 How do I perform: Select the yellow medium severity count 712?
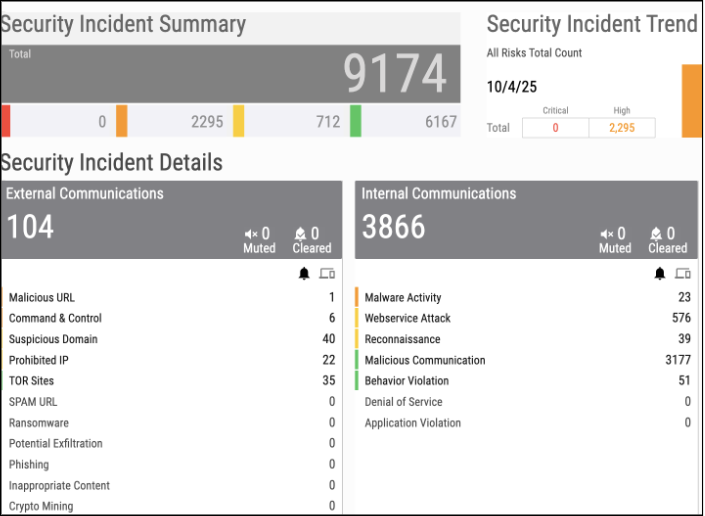pos(328,122)
